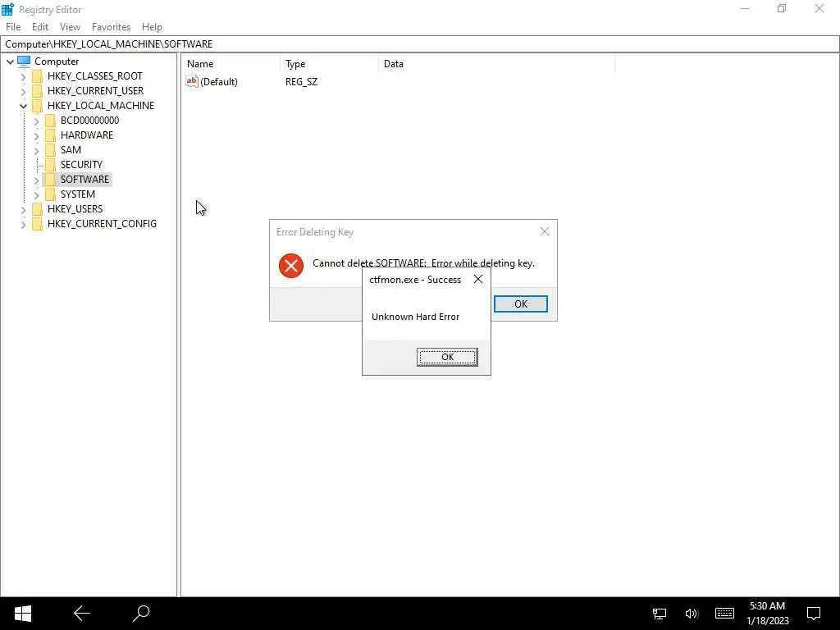Expand the HARDWARE key chevron
840x630 pixels.
pyautogui.click(x=36, y=136)
